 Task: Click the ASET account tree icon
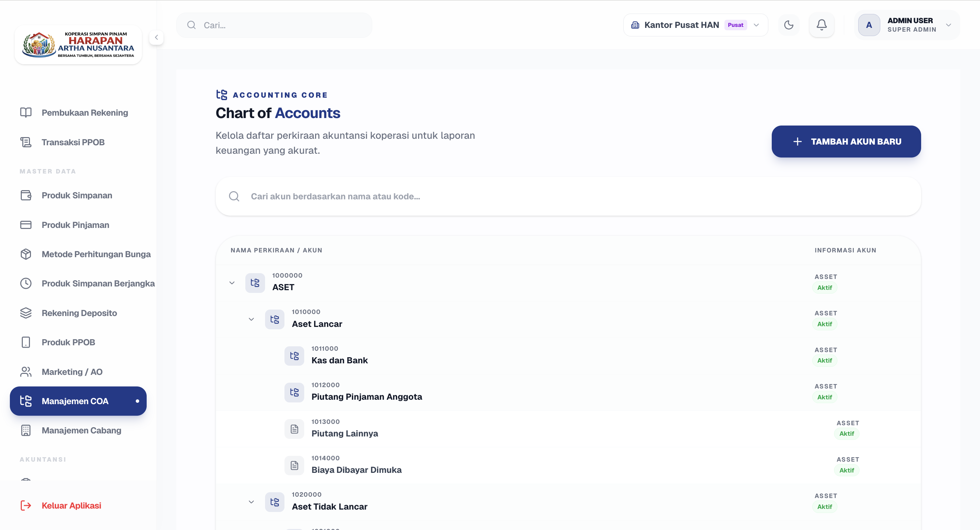click(255, 282)
